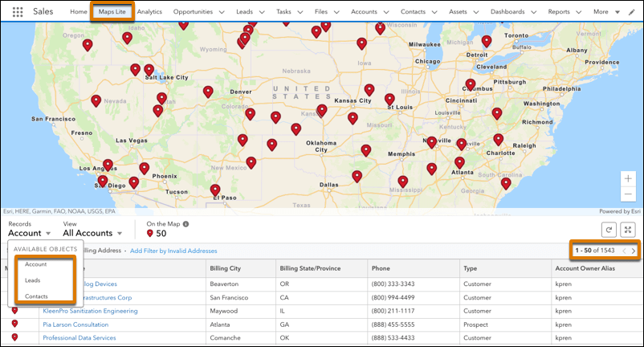Click the map pin over Atlanta
644x347 pixels.
click(459, 163)
